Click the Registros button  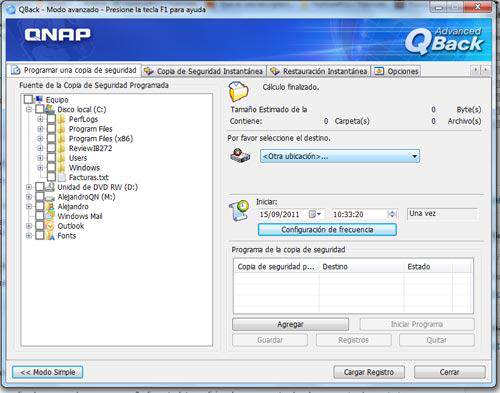(x=353, y=340)
